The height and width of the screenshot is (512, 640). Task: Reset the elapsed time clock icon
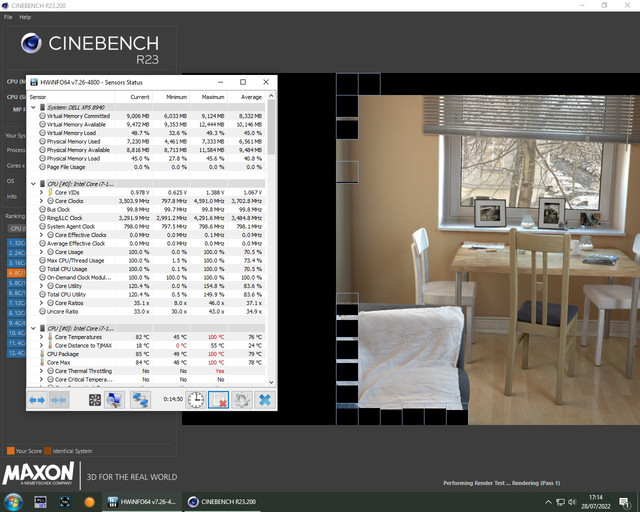[x=196, y=400]
